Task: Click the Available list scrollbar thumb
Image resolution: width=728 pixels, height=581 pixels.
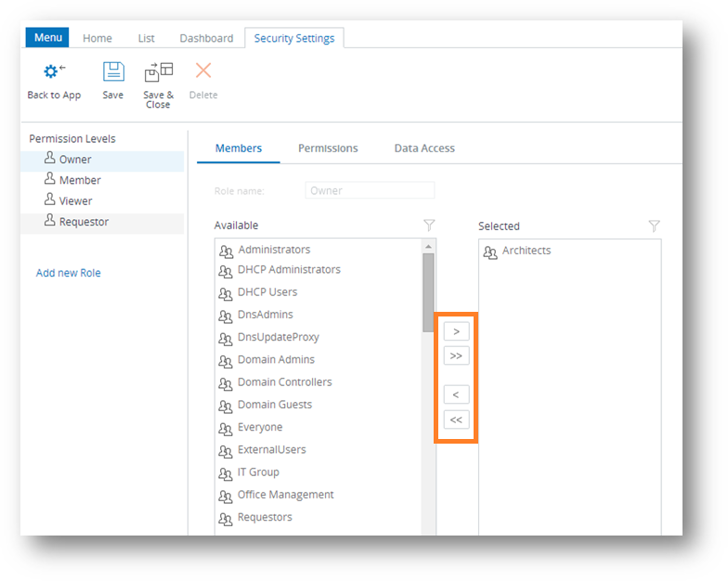Action: 428,292
